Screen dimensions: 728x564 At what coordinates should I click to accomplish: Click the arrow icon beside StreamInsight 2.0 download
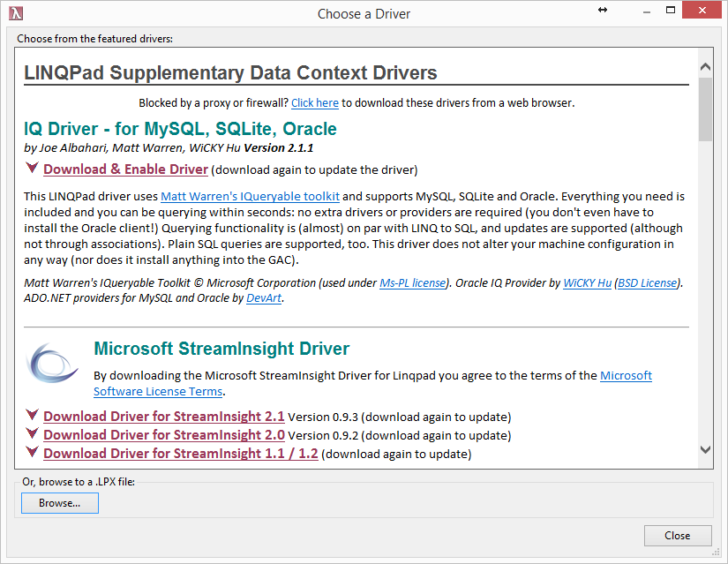(x=32, y=432)
